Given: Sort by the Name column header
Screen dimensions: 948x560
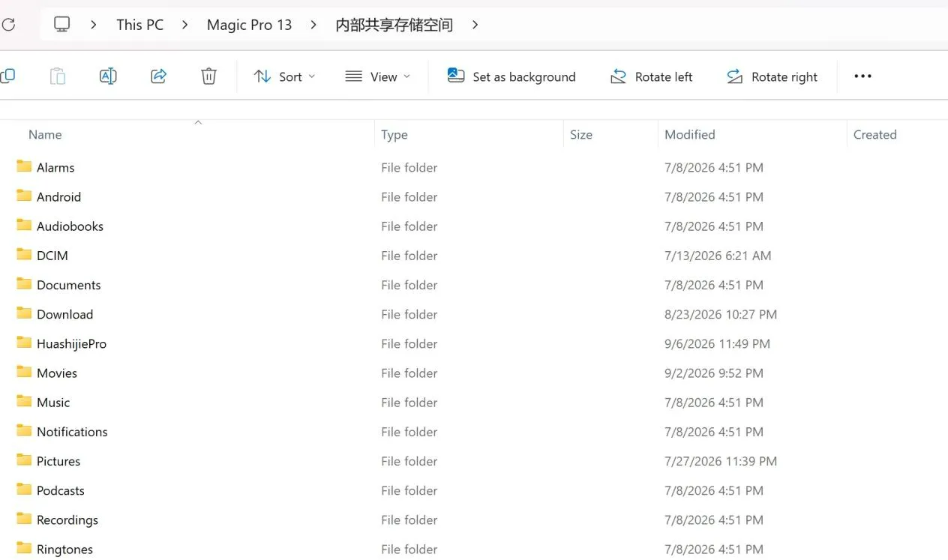Looking at the screenshot, I should pos(45,135).
